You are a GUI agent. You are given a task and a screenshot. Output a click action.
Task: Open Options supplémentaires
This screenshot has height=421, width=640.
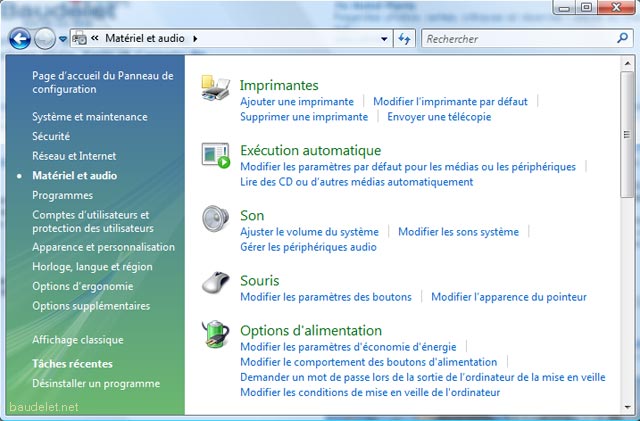tap(91, 306)
